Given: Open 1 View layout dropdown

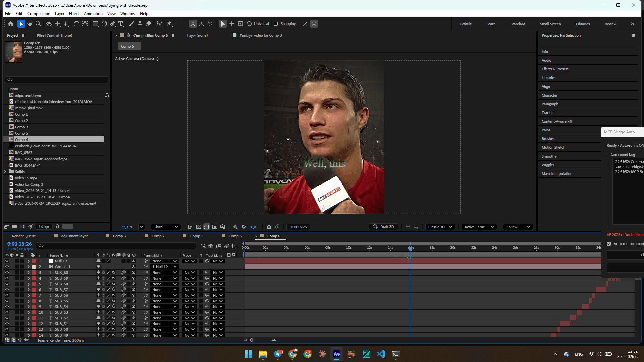Looking at the screenshot, I should (x=518, y=227).
